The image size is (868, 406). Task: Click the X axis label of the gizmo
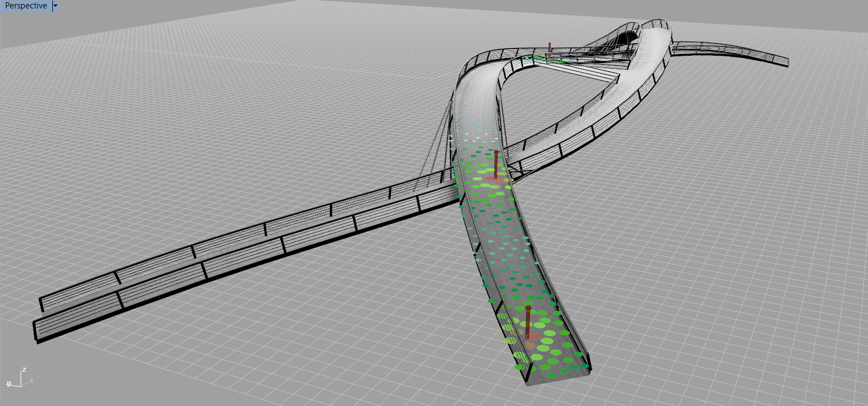click(x=31, y=381)
